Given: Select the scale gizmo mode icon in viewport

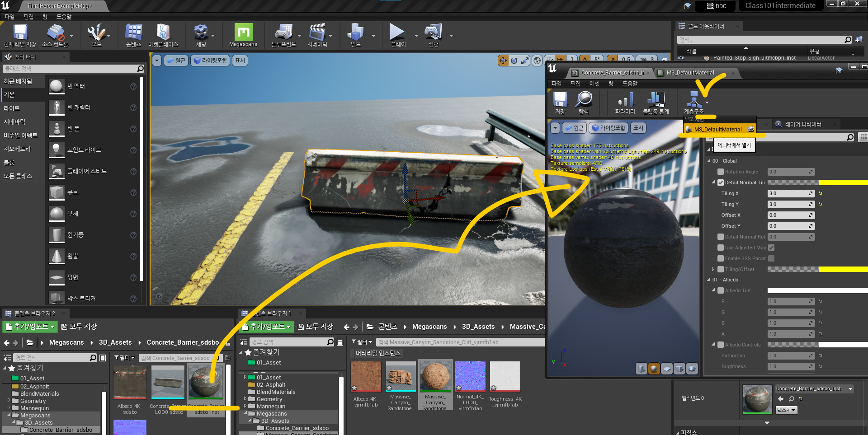Looking at the screenshot, I should 525,61.
